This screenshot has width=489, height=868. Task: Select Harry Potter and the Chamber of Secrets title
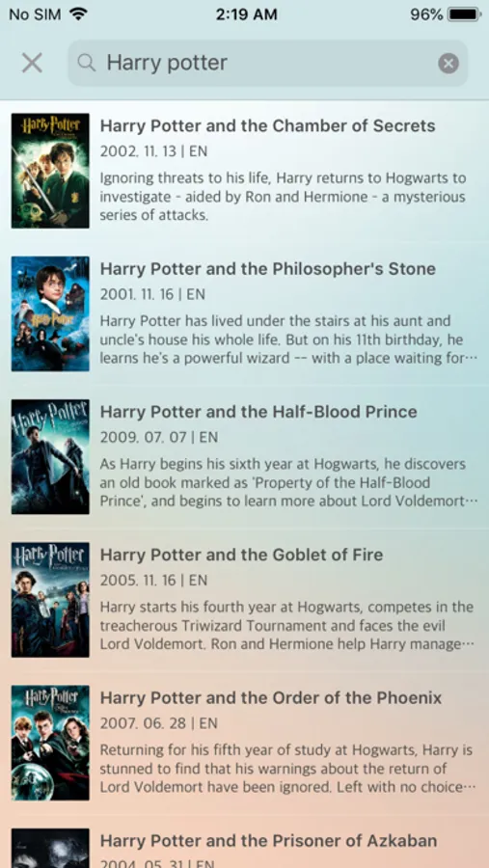[x=267, y=126]
